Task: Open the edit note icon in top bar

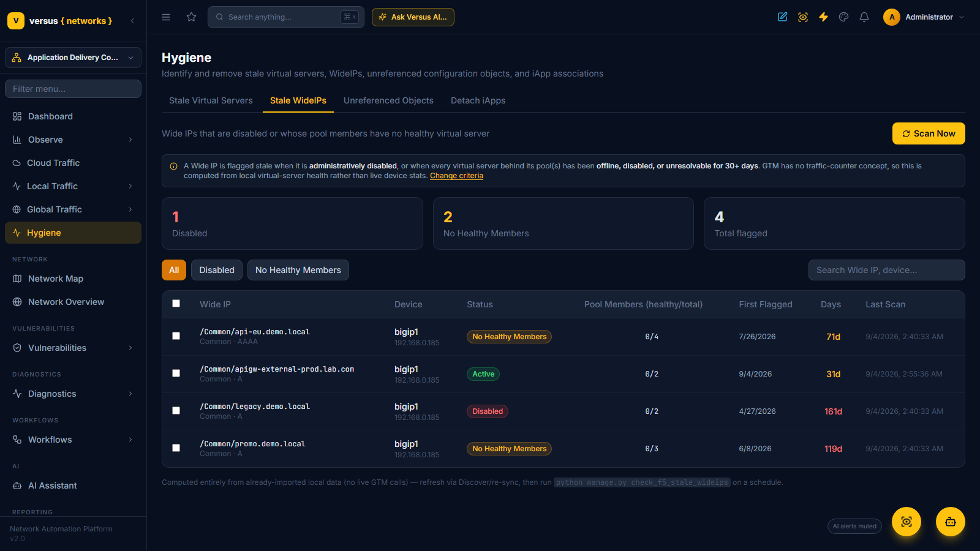Action: pos(783,17)
